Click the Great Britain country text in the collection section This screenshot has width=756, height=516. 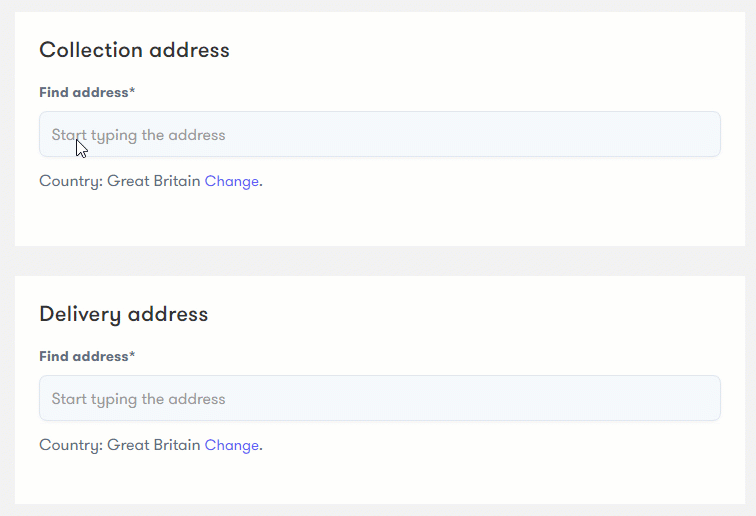(153, 181)
